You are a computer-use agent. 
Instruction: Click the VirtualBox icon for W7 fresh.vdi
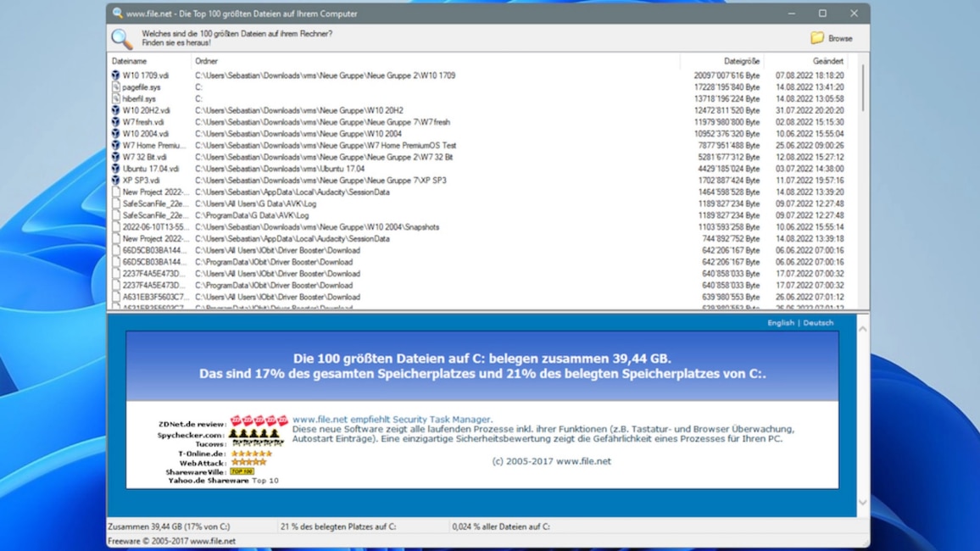[x=115, y=122]
